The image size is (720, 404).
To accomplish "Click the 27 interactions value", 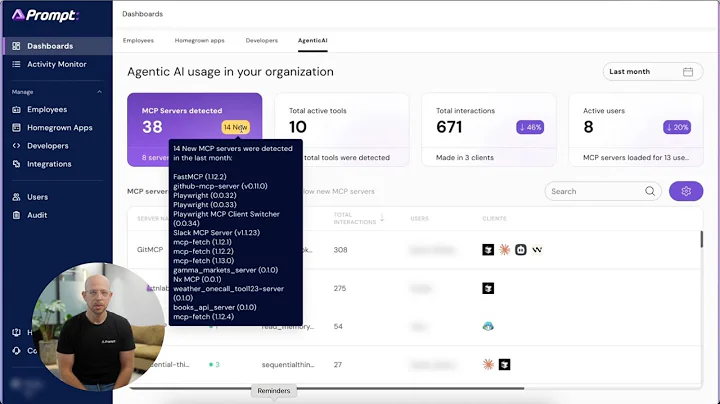I will tap(338, 365).
